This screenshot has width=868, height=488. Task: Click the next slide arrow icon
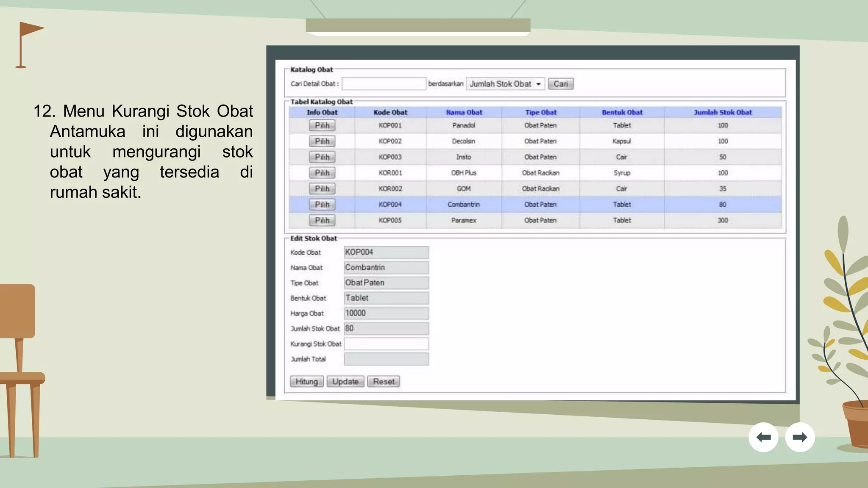point(800,437)
